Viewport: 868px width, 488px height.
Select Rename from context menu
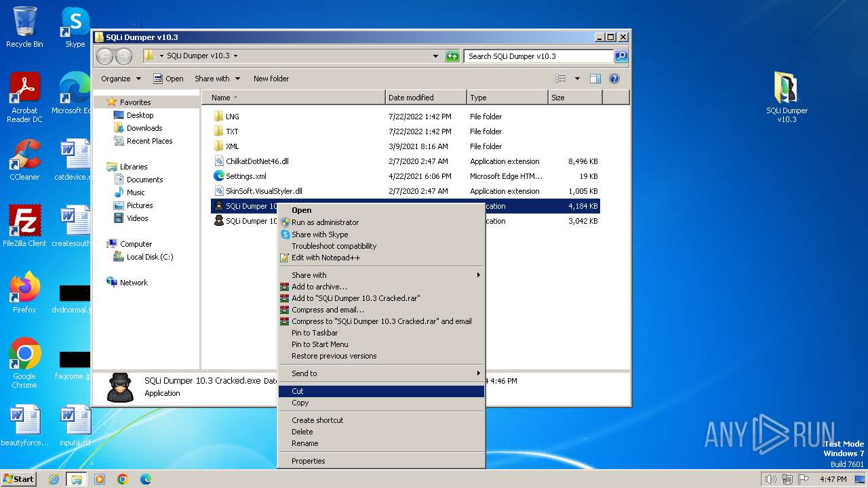pos(381,443)
